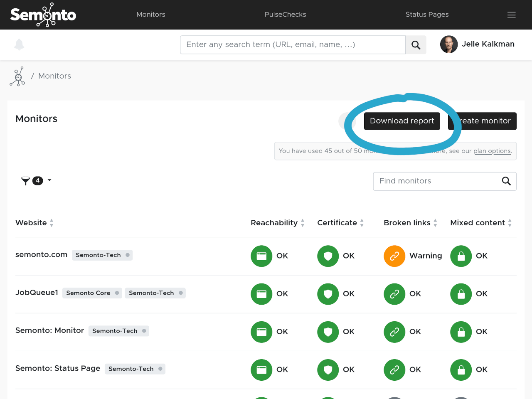Select Semonto Core tag on JobQueue1
This screenshot has height=399, width=532.
[x=92, y=293]
